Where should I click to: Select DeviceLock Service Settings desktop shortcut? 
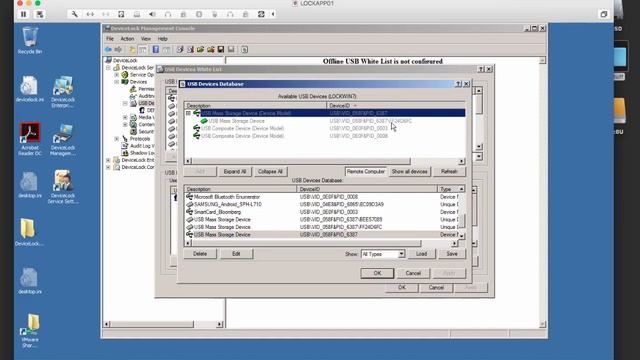(63, 187)
